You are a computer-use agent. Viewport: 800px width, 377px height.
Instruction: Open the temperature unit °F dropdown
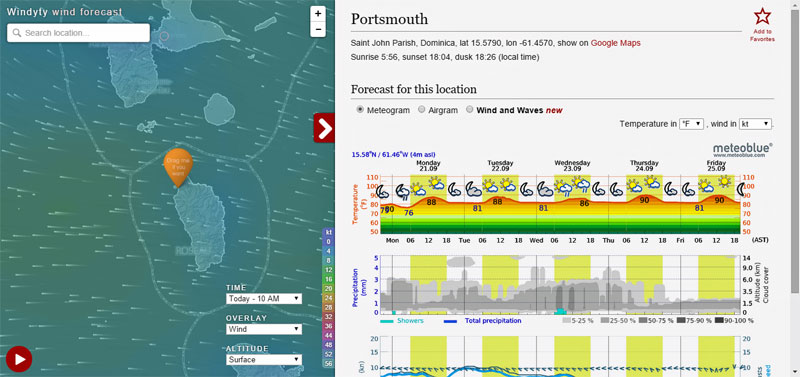coord(692,124)
